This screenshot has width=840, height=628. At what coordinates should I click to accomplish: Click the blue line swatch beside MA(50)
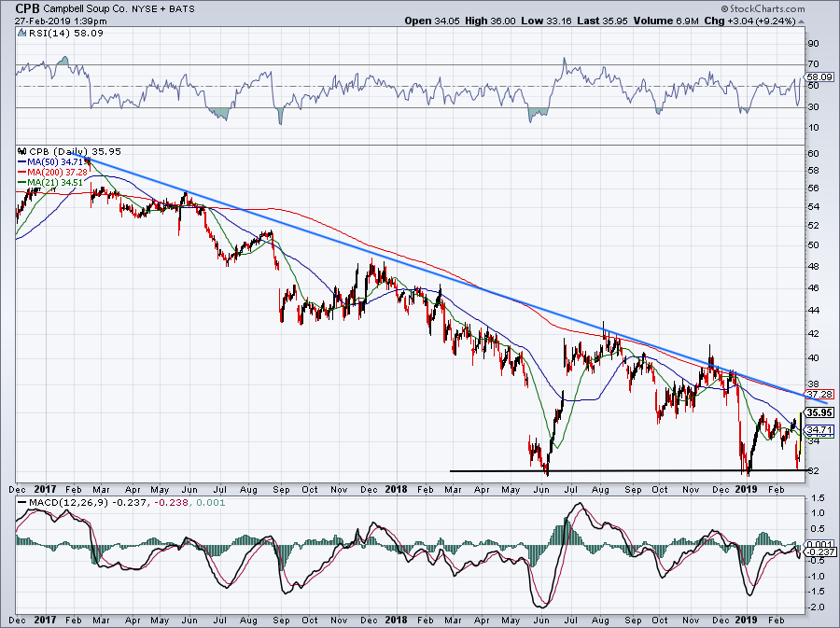tap(22, 161)
